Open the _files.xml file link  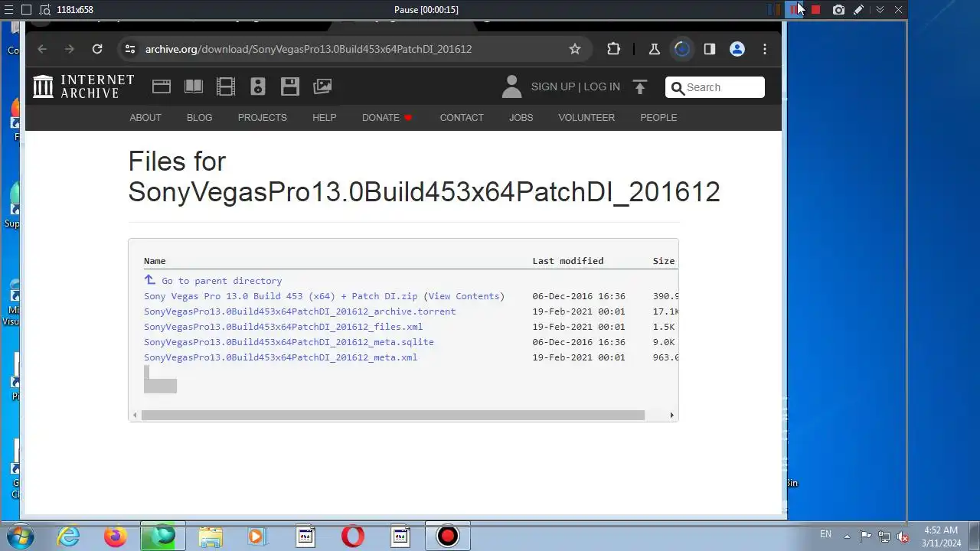[283, 327]
